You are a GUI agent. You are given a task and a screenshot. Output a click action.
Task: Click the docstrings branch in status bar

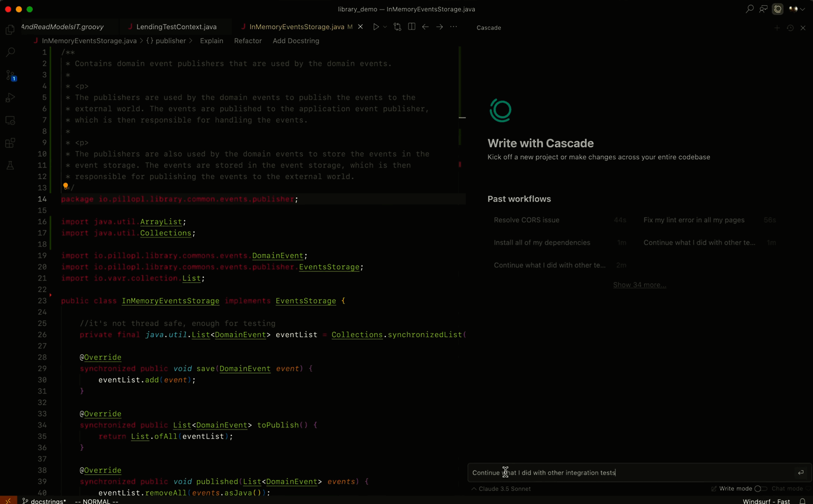tap(45, 501)
